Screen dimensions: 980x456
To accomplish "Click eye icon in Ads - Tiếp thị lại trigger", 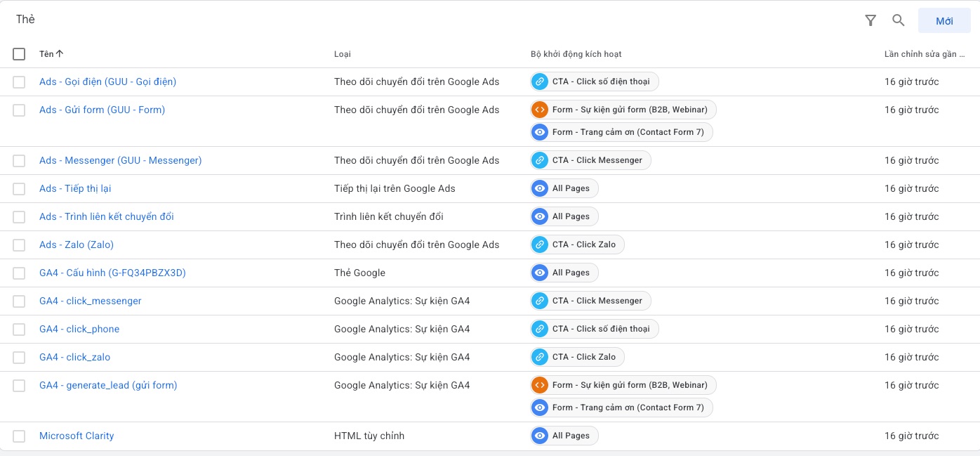I will point(540,188).
